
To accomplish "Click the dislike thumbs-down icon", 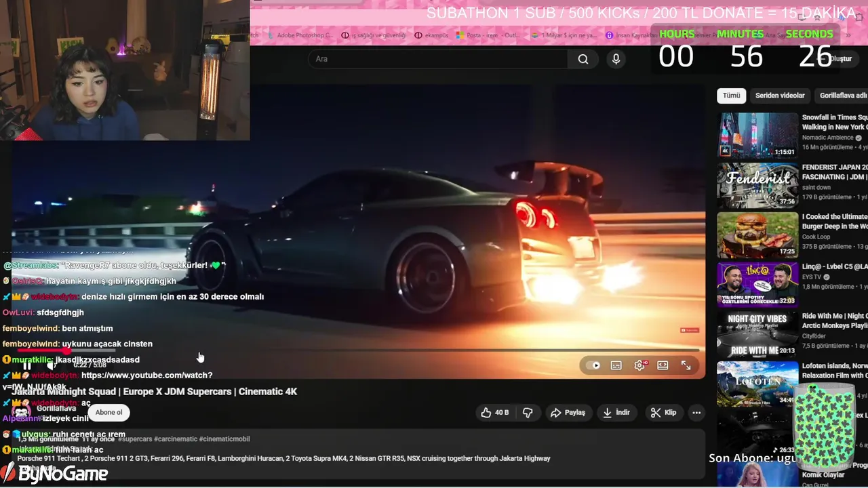I will (528, 412).
